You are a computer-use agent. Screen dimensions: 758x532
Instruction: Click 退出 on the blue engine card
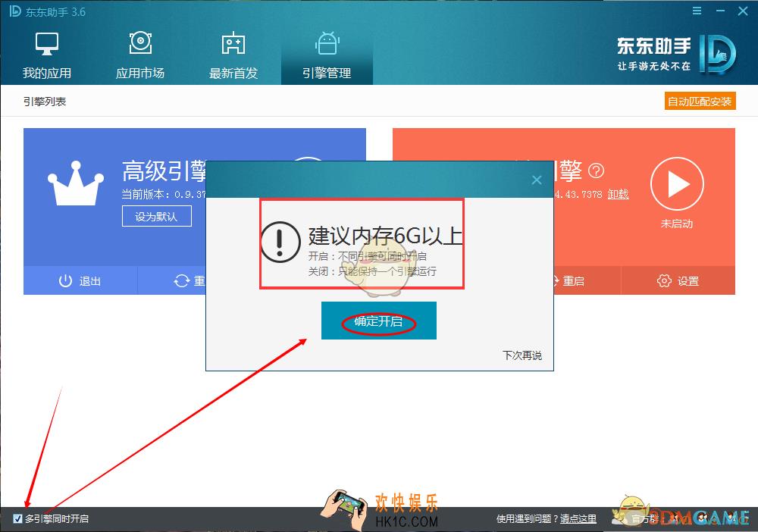[80, 280]
